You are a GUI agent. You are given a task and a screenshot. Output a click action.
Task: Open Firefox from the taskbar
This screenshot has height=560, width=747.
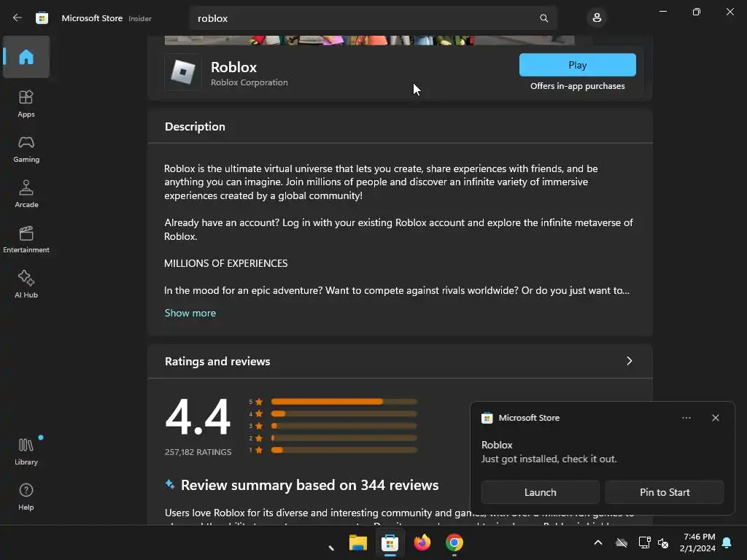point(422,542)
